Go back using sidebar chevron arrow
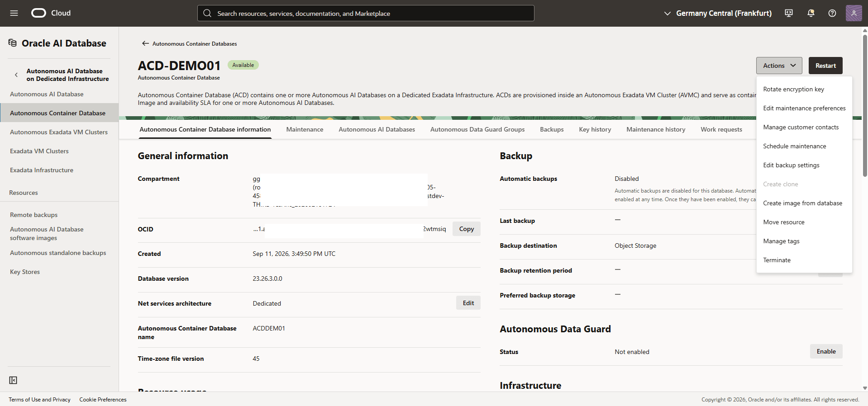The width and height of the screenshot is (868, 406). 16,75
